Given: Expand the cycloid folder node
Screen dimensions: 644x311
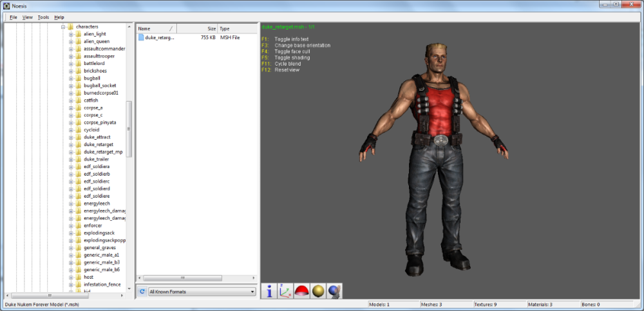Looking at the screenshot, I should point(71,130).
